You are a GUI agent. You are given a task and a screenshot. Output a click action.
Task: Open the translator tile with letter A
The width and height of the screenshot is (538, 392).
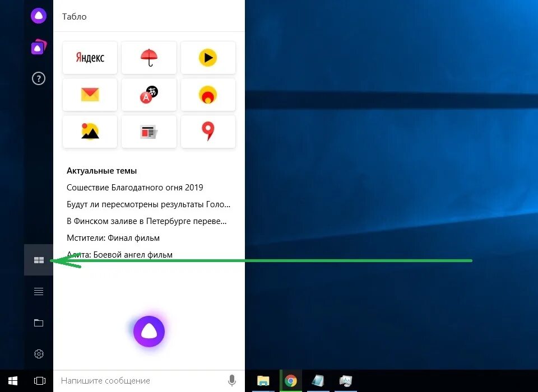(149, 94)
